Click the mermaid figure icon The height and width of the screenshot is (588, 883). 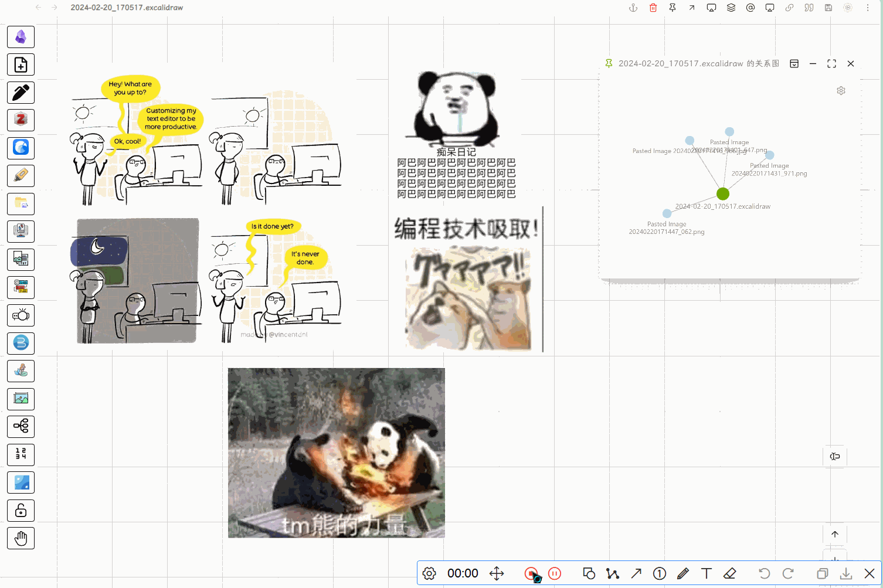tap(21, 371)
